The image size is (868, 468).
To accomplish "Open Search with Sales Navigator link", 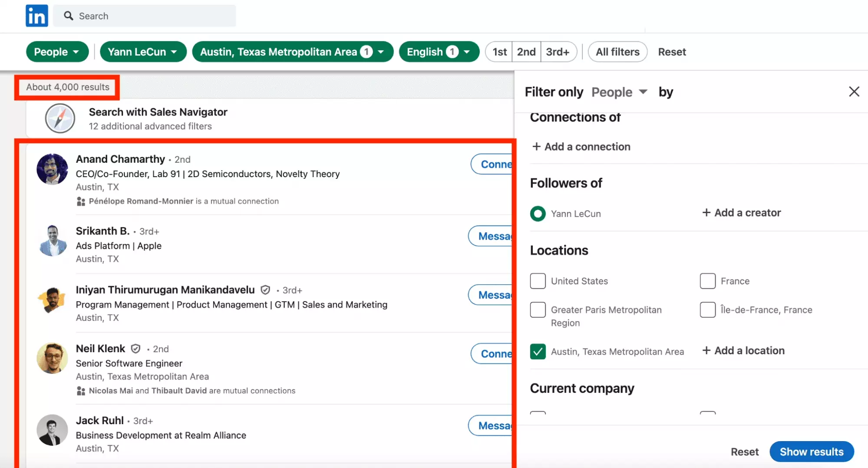I will click(x=158, y=112).
